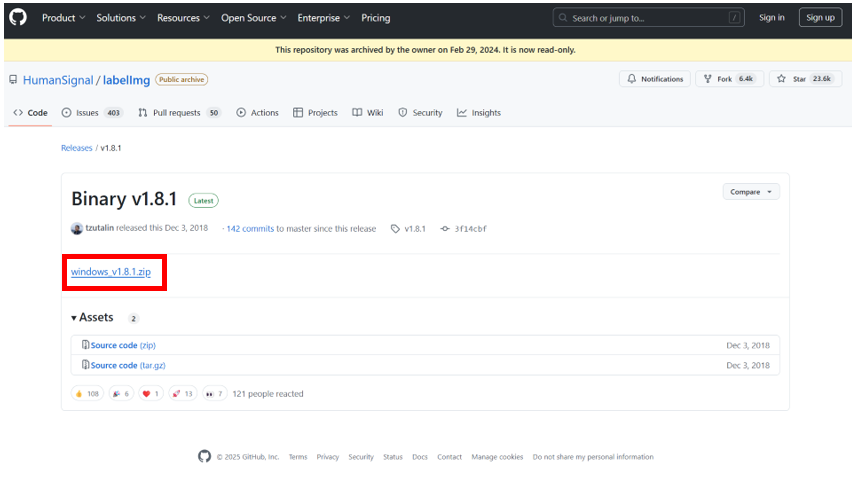
Task: Collapse the Assets section
Action: point(92,317)
